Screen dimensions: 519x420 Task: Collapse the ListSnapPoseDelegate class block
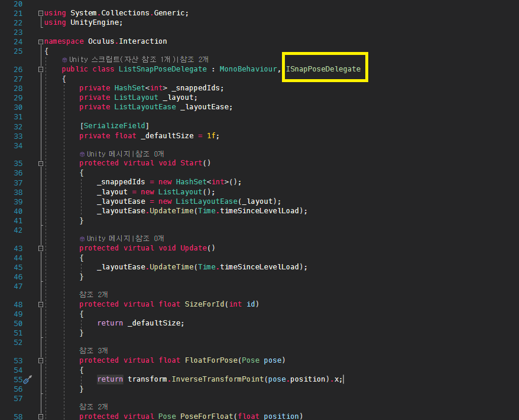tap(41, 70)
